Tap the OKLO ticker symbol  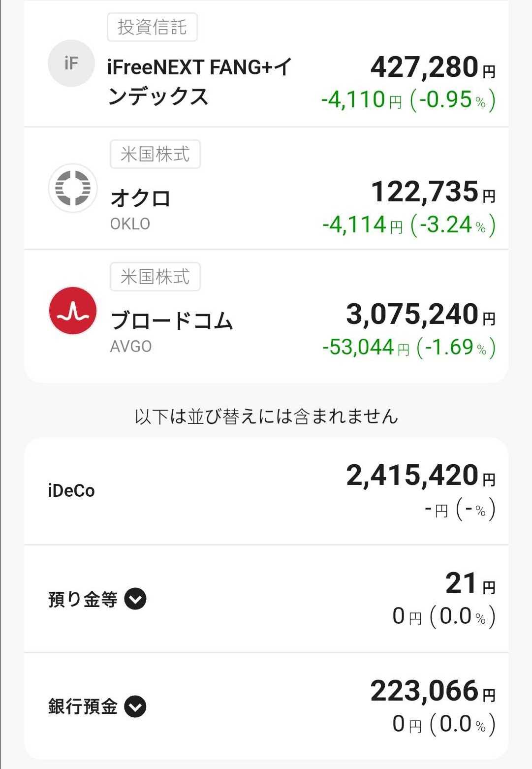(130, 224)
